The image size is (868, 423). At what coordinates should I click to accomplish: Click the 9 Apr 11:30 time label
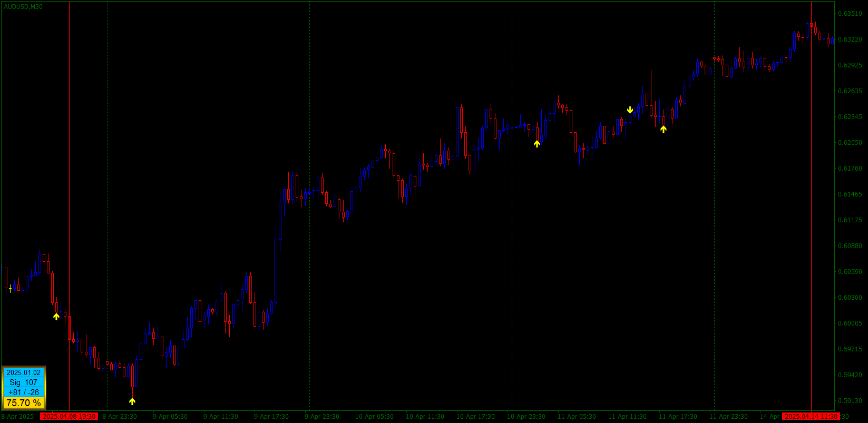tap(221, 417)
